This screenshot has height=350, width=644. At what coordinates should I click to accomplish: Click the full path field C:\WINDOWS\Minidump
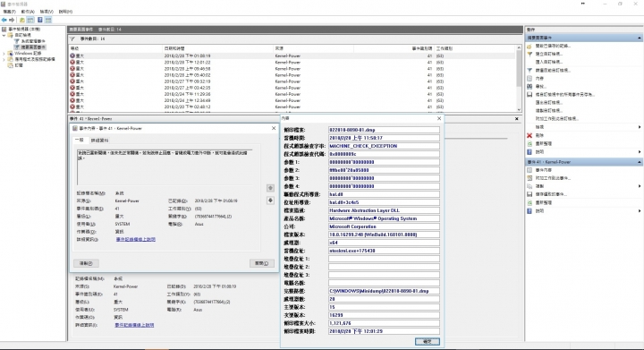pos(384,291)
